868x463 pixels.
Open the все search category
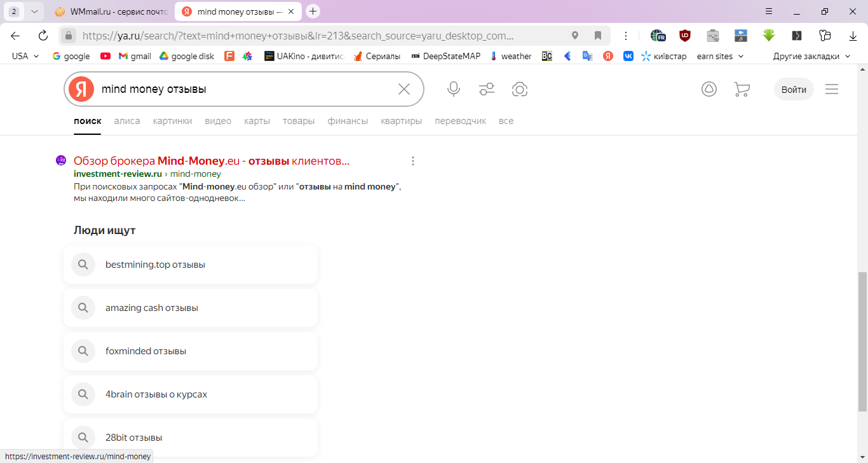tap(506, 121)
